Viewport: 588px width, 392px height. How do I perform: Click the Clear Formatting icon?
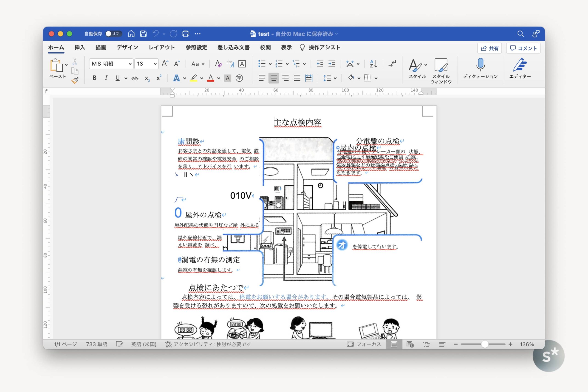click(218, 64)
